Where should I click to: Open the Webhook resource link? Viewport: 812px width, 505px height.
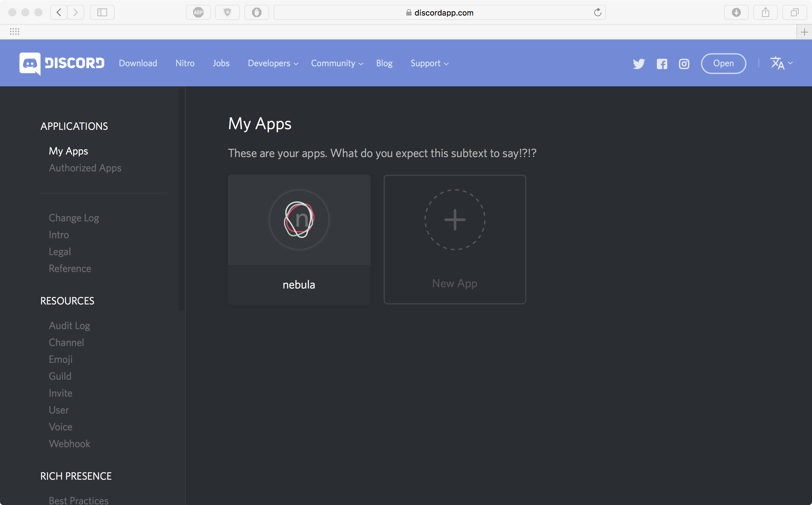click(69, 444)
